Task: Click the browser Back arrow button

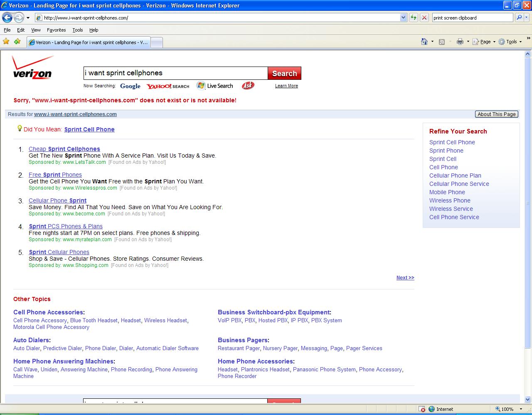Action: [x=7, y=17]
